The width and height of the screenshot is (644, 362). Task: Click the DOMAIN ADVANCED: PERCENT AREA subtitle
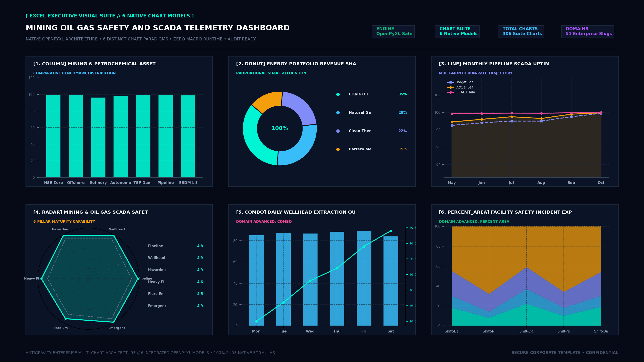pyautogui.click(x=474, y=222)
